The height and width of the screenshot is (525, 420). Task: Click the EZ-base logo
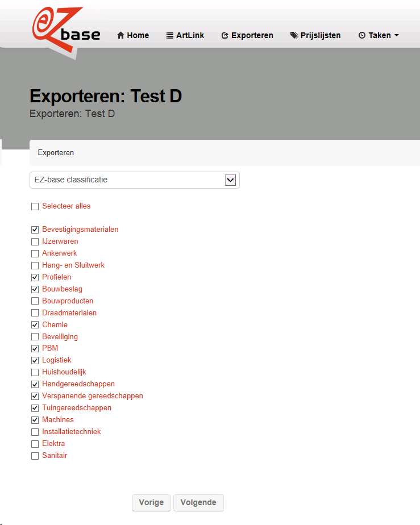(x=66, y=32)
